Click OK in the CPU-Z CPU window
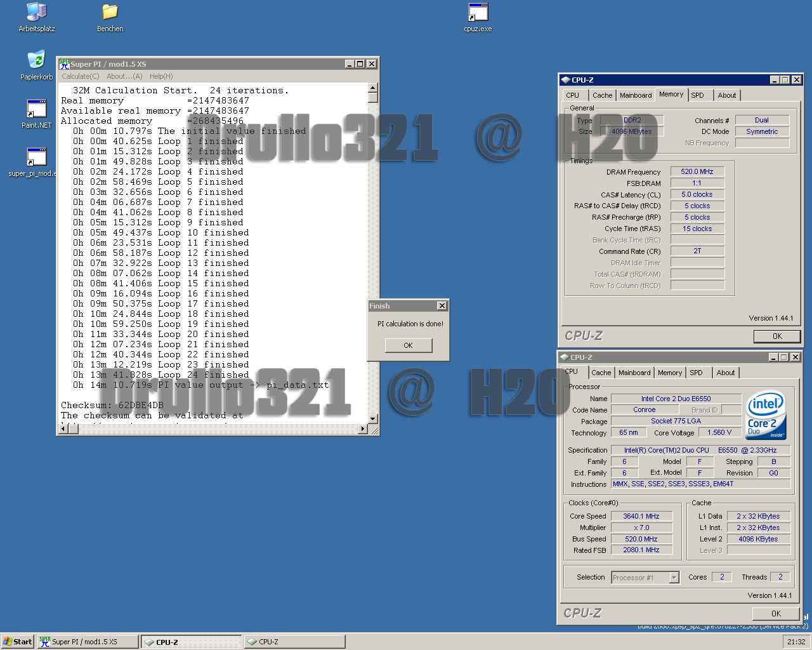 (776, 614)
